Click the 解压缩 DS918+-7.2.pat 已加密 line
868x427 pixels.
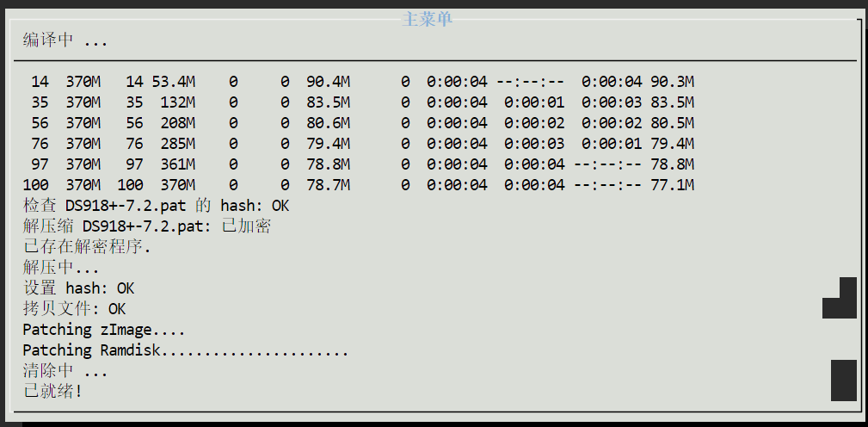pos(147,226)
